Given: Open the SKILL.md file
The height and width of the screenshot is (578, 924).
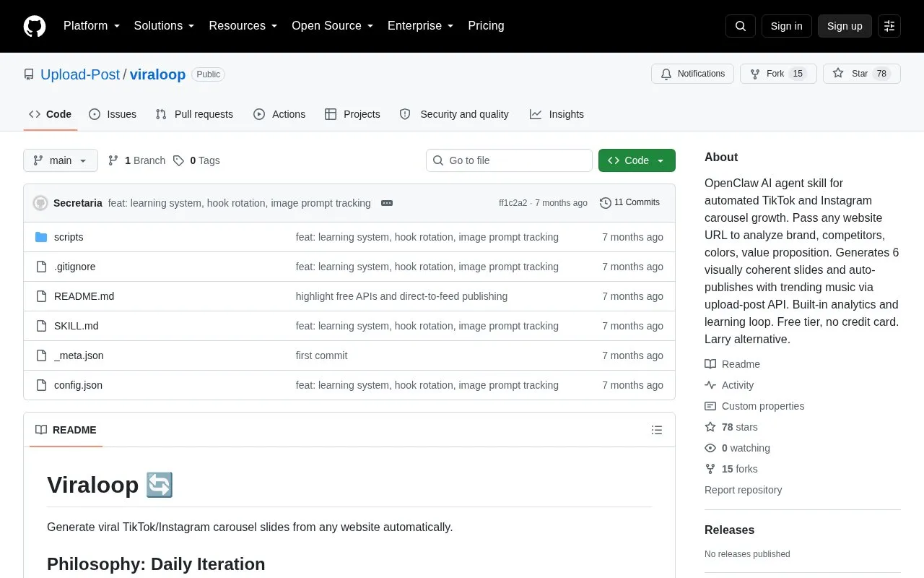Looking at the screenshot, I should pyautogui.click(x=77, y=326).
